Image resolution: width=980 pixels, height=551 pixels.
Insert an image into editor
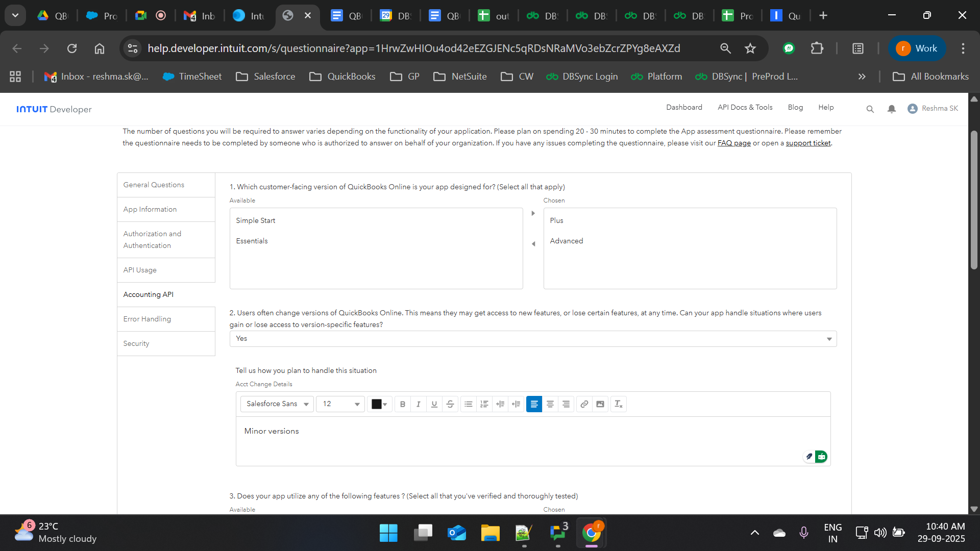[x=600, y=404]
